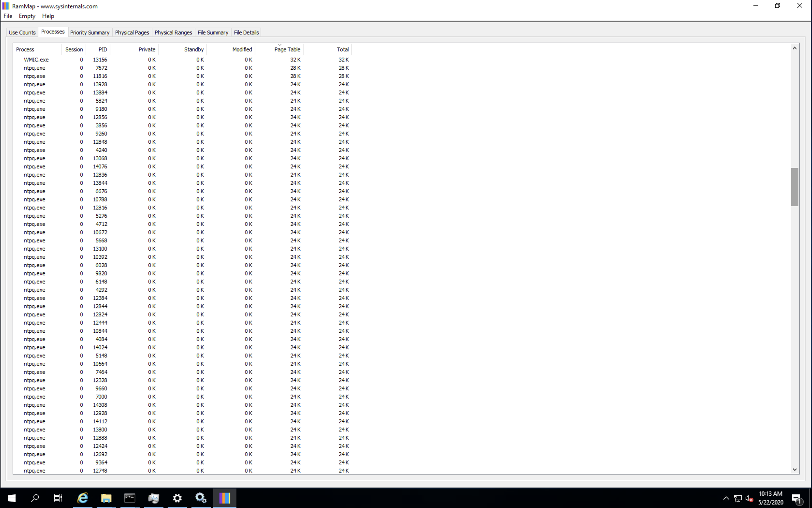Open the Windows Start menu
The height and width of the screenshot is (508, 812).
click(12, 498)
